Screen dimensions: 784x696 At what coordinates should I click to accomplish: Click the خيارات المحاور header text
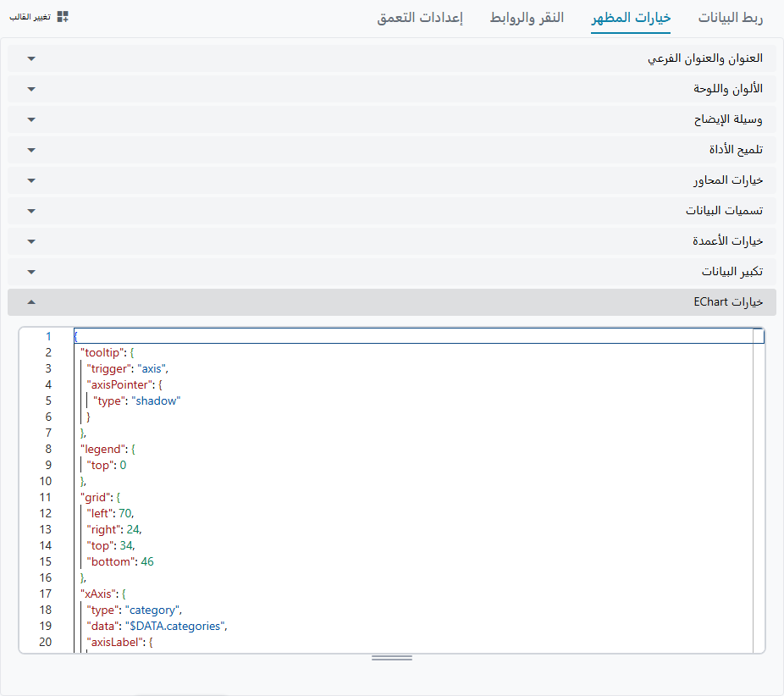tap(728, 180)
